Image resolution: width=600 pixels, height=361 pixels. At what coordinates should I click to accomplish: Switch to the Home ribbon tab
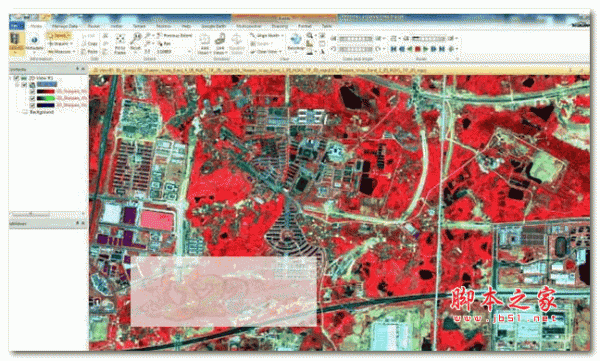(36, 26)
